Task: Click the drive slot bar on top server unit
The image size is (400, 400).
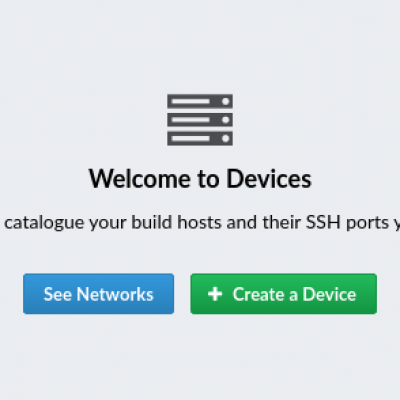Action: (x=191, y=101)
